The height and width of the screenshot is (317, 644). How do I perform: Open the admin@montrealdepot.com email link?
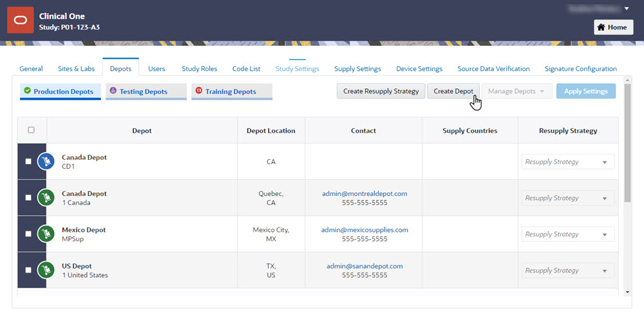tap(365, 193)
